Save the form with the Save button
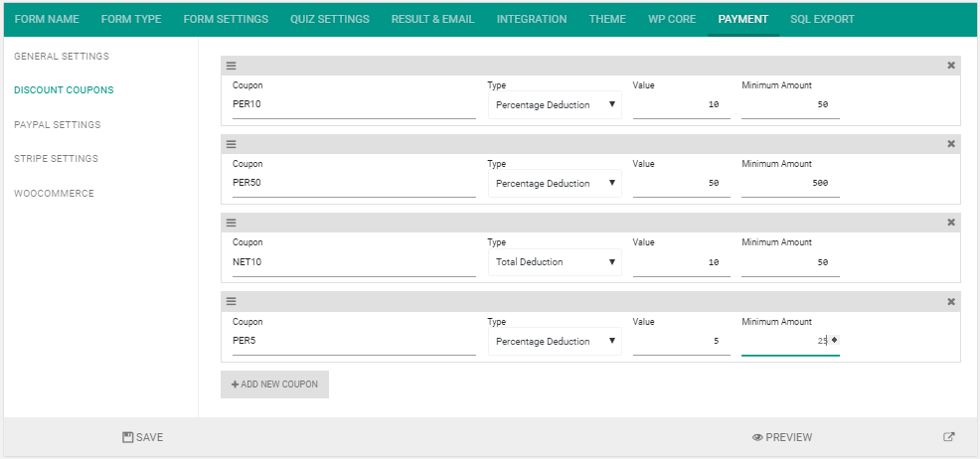Image resolution: width=980 pixels, height=459 pixels. (x=143, y=437)
